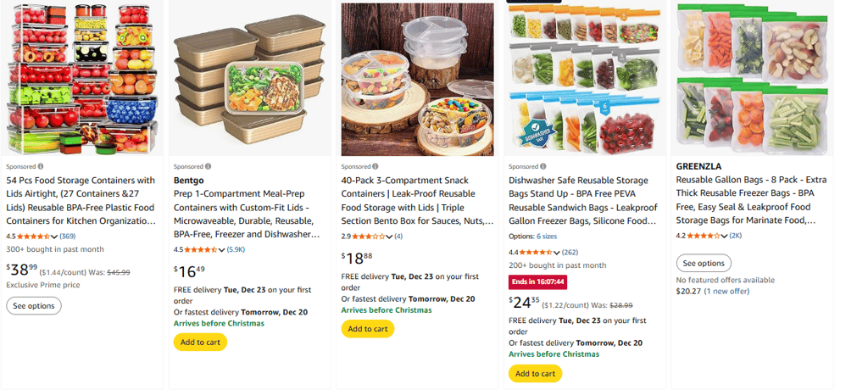Click the Sponsored info icon on the Bentgo listing
Image resolution: width=868 pixels, height=390 pixels.
point(209,166)
